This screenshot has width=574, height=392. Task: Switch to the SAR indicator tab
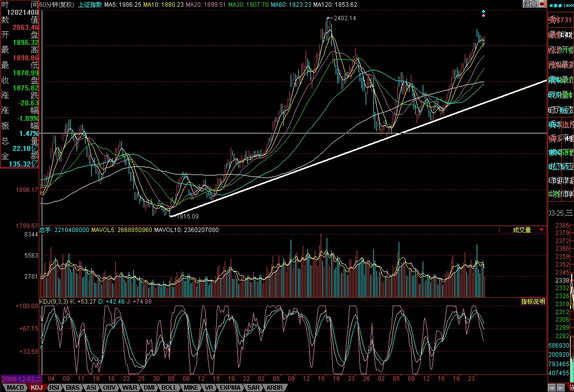pyautogui.click(x=254, y=388)
